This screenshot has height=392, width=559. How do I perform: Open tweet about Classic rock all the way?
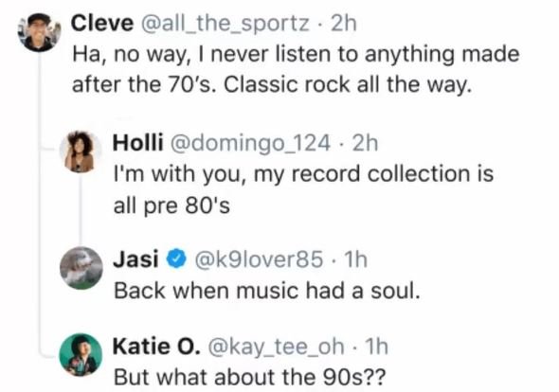tap(296, 69)
